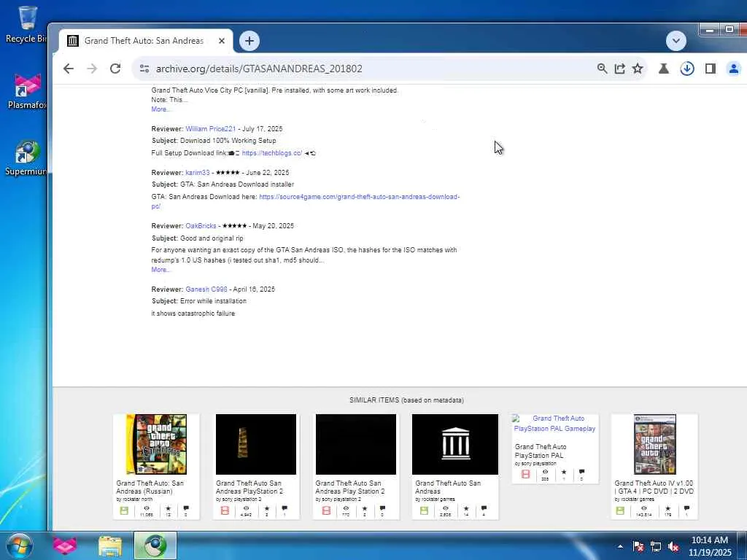The image size is (747, 560).
Task: Follow the techblogs.cc link
Action: point(272,153)
